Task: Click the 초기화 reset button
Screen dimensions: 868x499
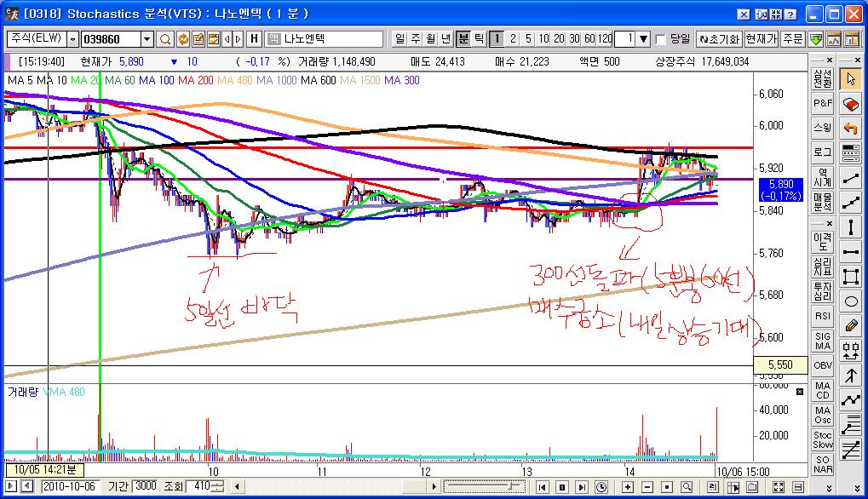Action: click(x=719, y=39)
